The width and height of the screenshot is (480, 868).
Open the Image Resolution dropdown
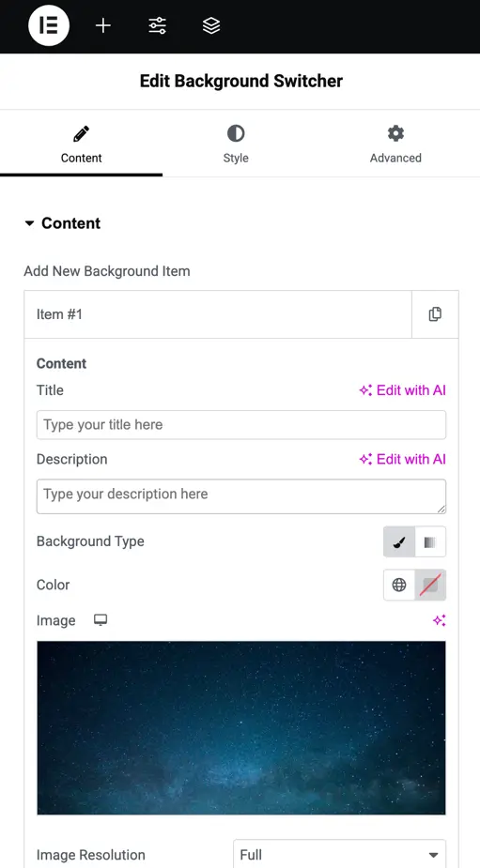[x=339, y=854]
